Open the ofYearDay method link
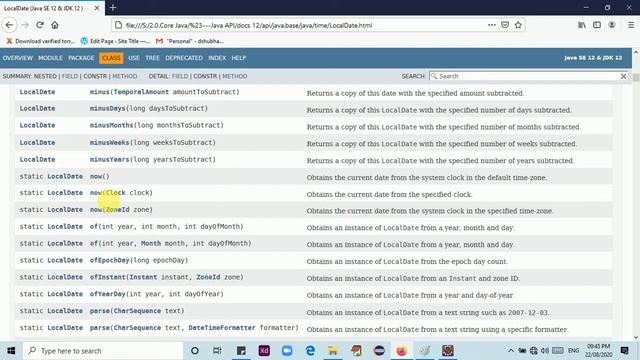Image resolution: width=640 pixels, height=360 pixels. pos(107,294)
